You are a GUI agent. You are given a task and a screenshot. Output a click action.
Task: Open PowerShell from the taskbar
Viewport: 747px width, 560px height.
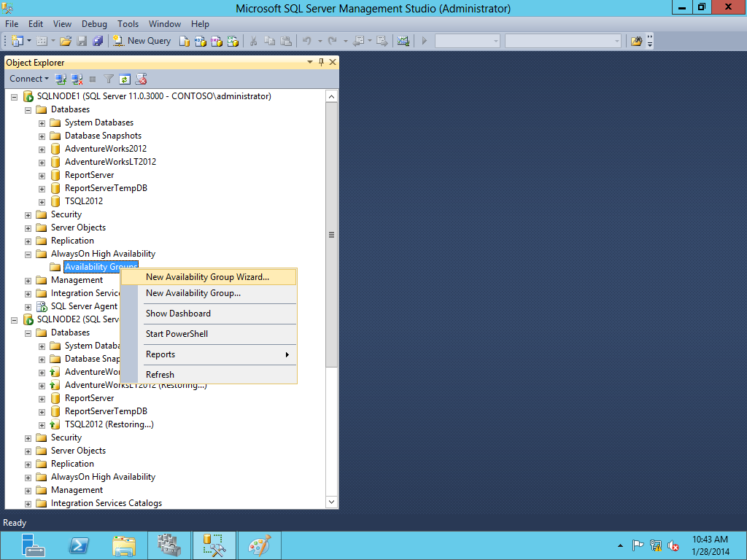coord(79,545)
